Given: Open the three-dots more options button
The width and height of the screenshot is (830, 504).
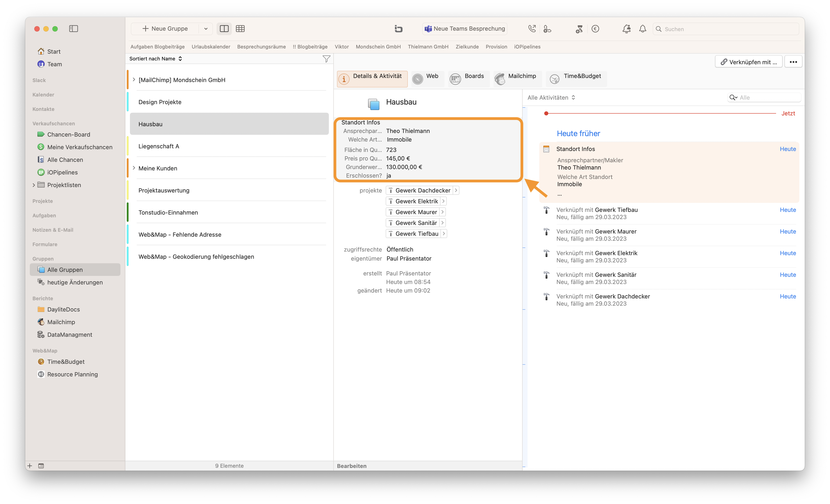Looking at the screenshot, I should click(x=793, y=62).
